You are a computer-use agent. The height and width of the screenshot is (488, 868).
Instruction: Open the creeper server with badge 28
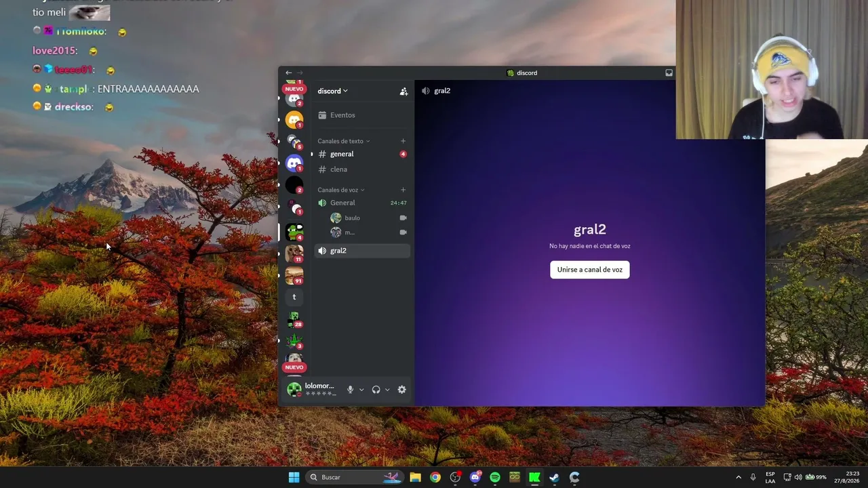pyautogui.click(x=294, y=319)
